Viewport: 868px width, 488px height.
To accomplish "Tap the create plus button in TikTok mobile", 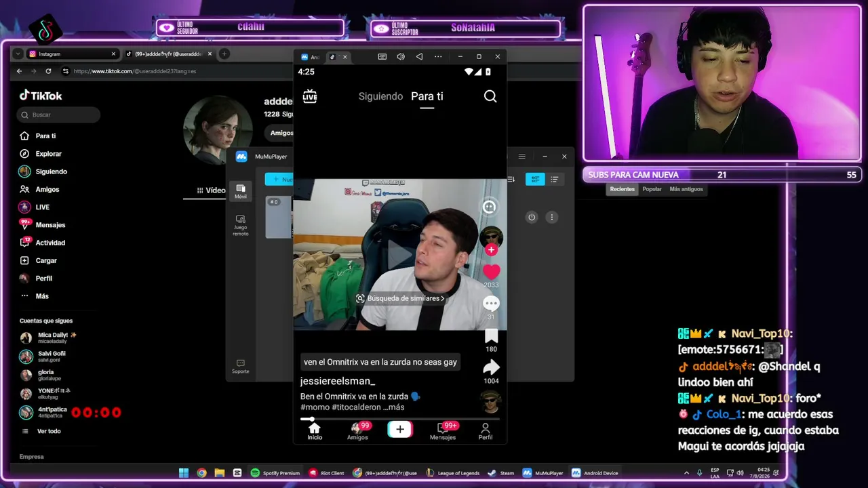I will coord(400,429).
